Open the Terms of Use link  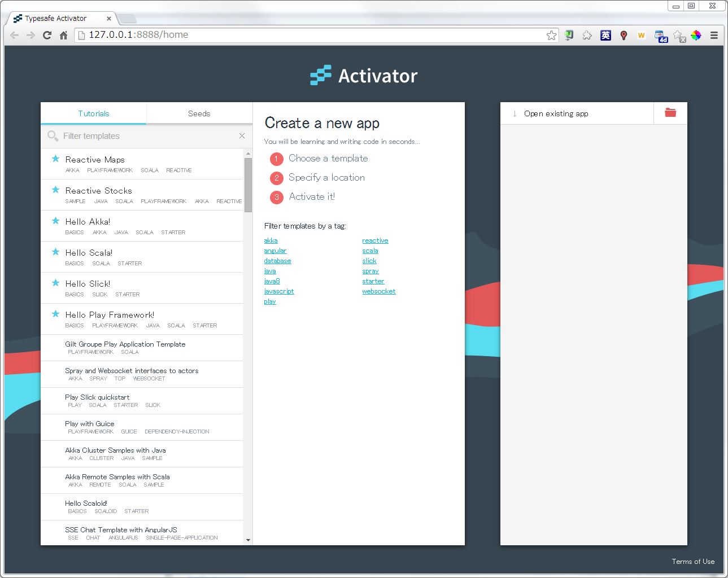pyautogui.click(x=693, y=561)
